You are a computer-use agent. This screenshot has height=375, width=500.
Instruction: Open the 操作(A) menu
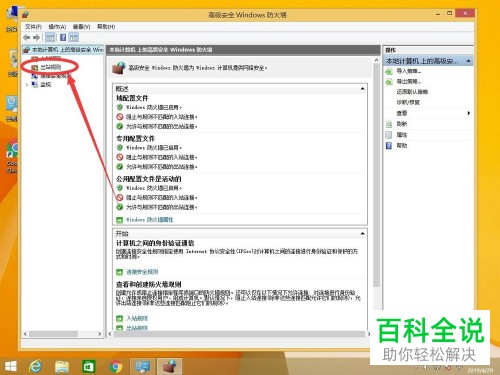tap(57, 27)
